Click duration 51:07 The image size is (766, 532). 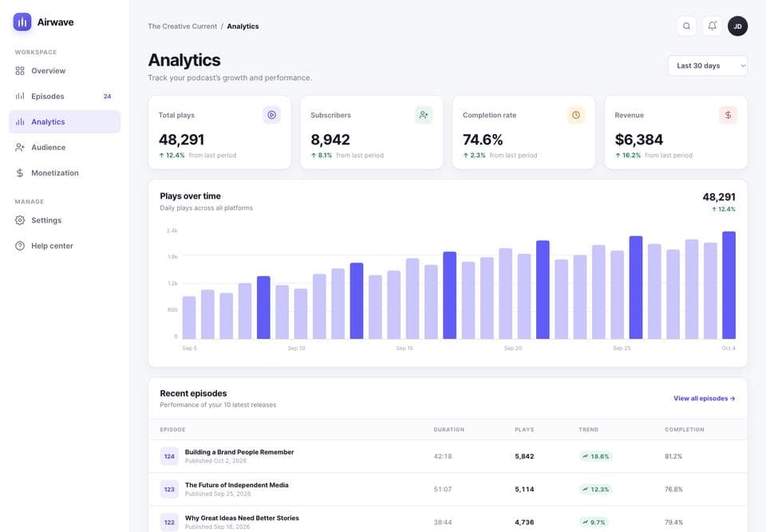point(443,489)
